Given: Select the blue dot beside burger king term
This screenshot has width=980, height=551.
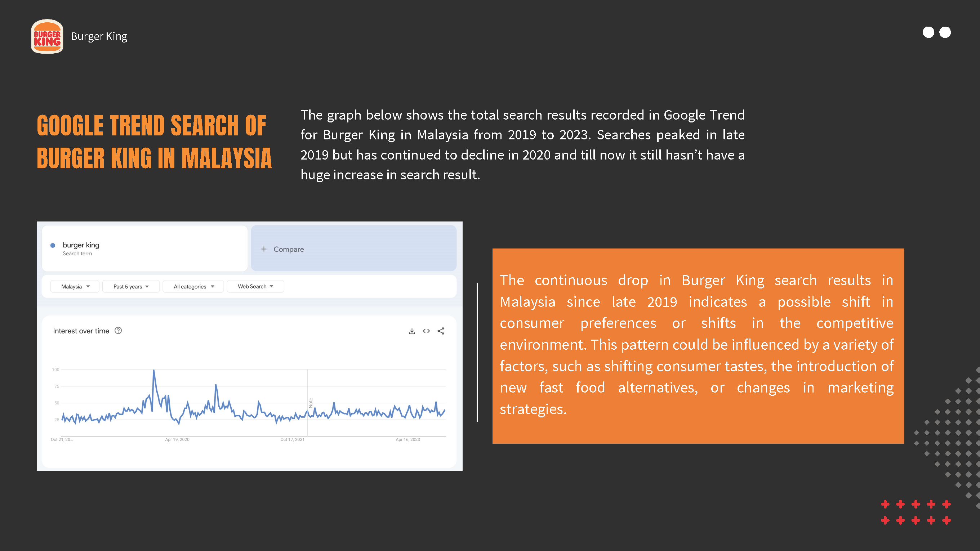Looking at the screenshot, I should (53, 245).
